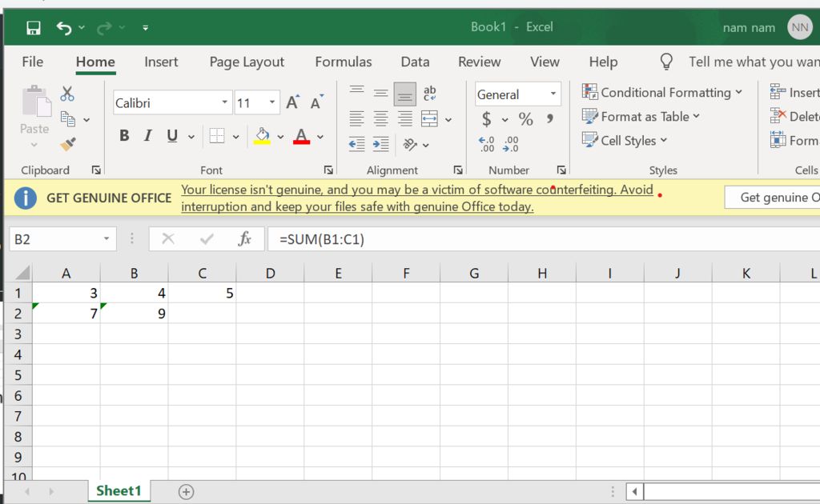Click the Increase Indent icon
Screen dimensions: 820x504
click(x=380, y=144)
